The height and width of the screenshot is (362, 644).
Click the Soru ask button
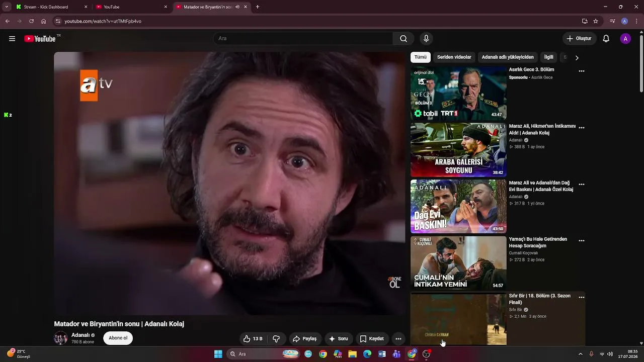pos(339,339)
